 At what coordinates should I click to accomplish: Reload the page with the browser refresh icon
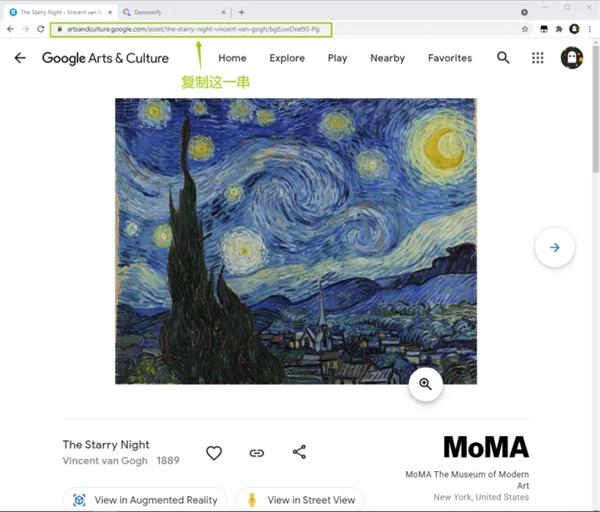[x=41, y=29]
